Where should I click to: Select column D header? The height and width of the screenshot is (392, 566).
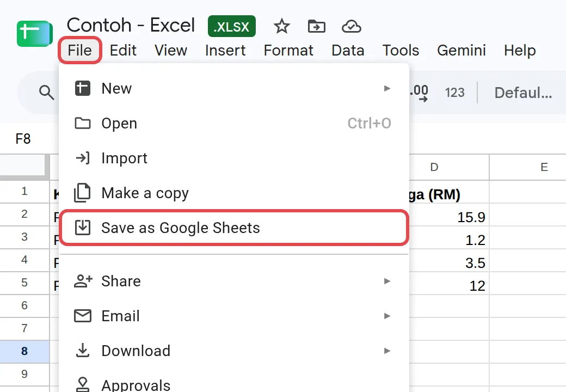(449, 167)
